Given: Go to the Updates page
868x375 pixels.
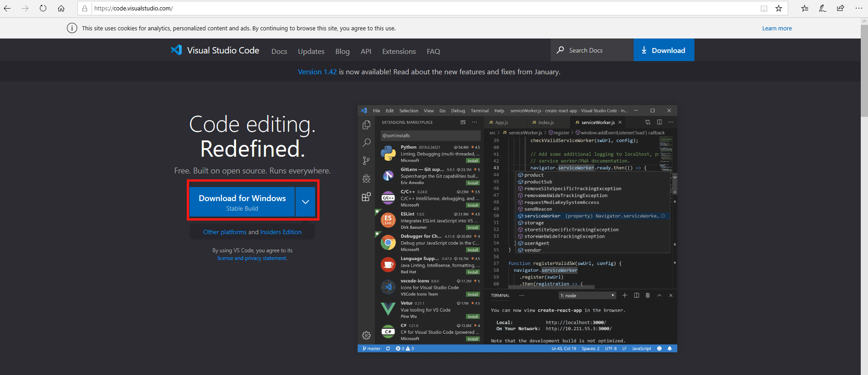Looking at the screenshot, I should pos(311,51).
